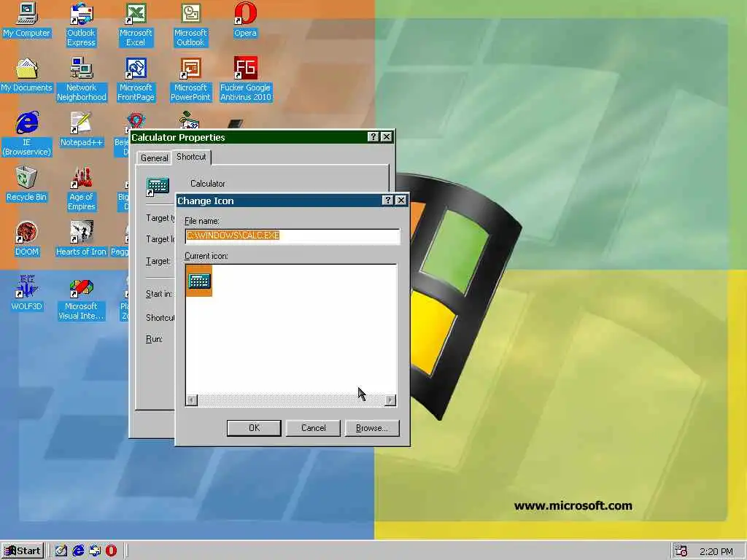Open Opera browser desktop shortcut
This screenshot has height=560, width=747.
pos(245,21)
